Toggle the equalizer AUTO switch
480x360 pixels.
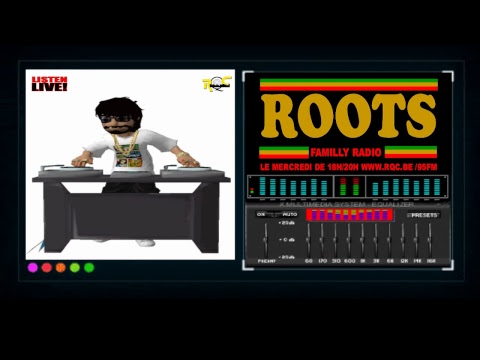(x=290, y=214)
